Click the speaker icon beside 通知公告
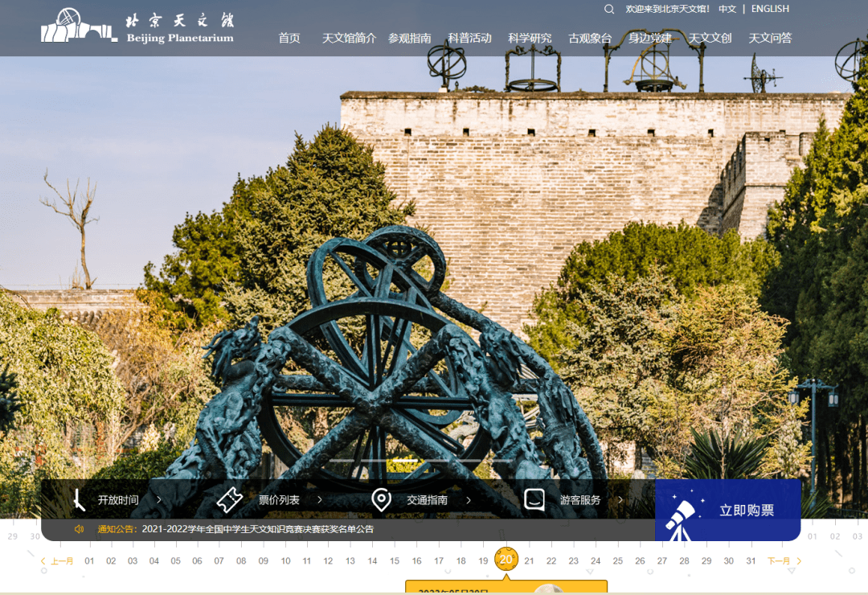The height and width of the screenshot is (595, 868). 79,529
